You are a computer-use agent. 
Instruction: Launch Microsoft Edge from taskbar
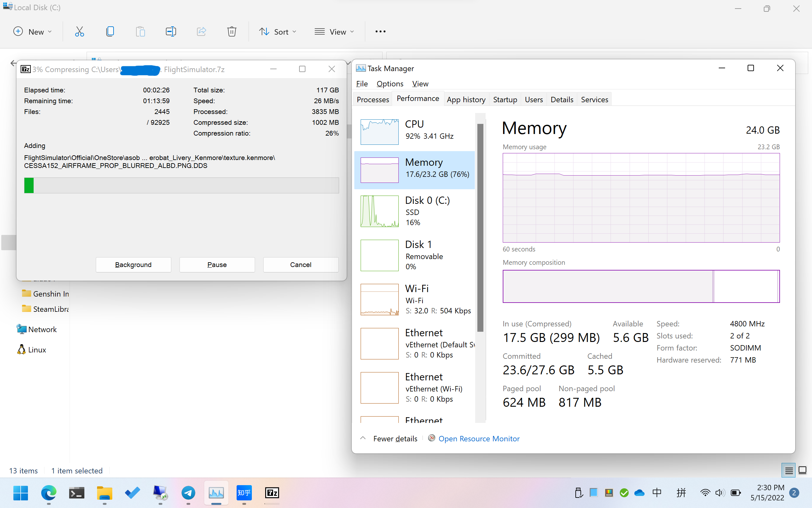[49, 493]
